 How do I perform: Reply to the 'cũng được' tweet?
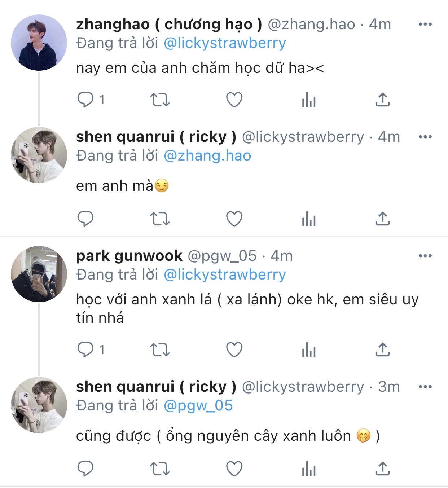pyautogui.click(x=85, y=469)
